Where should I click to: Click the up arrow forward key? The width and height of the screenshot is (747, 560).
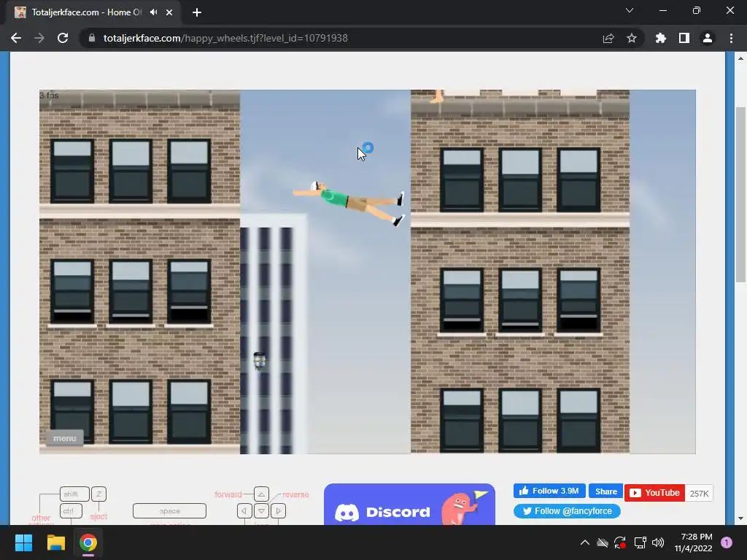(x=262, y=494)
